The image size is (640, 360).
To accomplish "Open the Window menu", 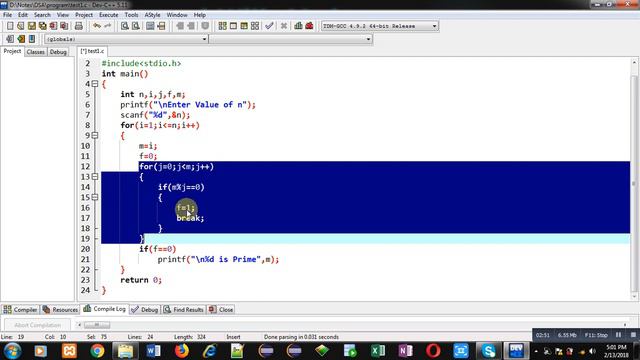I will coord(177,15).
